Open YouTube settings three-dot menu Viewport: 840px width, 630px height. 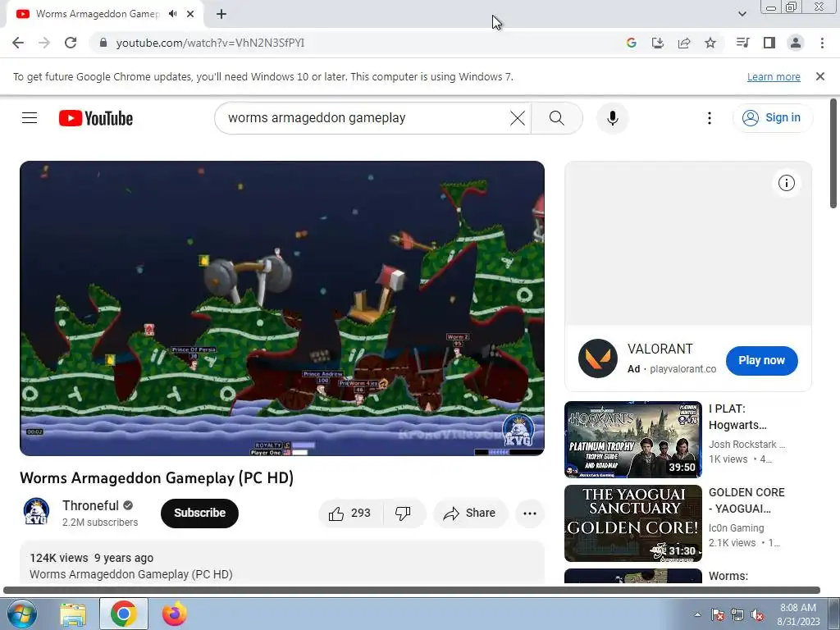[x=710, y=118]
